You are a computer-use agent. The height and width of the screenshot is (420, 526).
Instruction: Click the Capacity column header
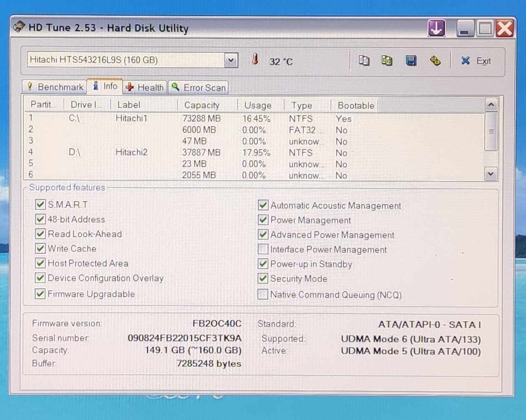tap(202, 105)
